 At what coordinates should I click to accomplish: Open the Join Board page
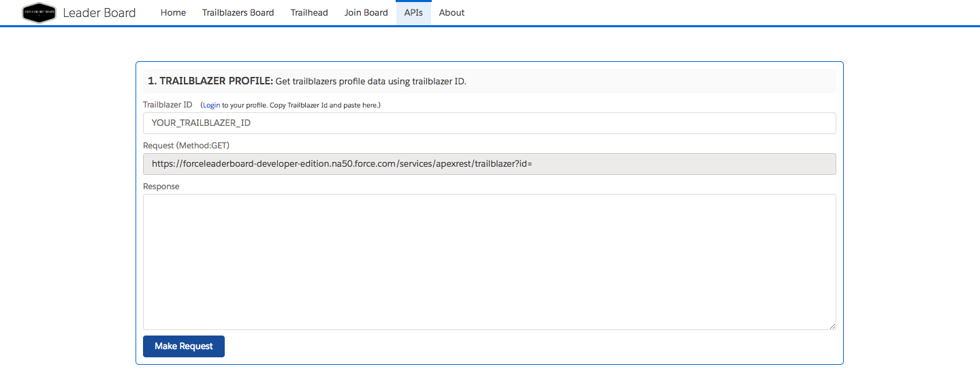(x=366, y=13)
